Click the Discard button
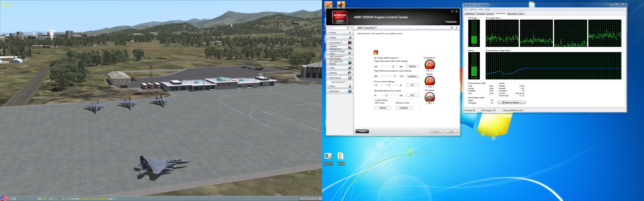Viewport: 644px width, 201px height. (x=436, y=131)
